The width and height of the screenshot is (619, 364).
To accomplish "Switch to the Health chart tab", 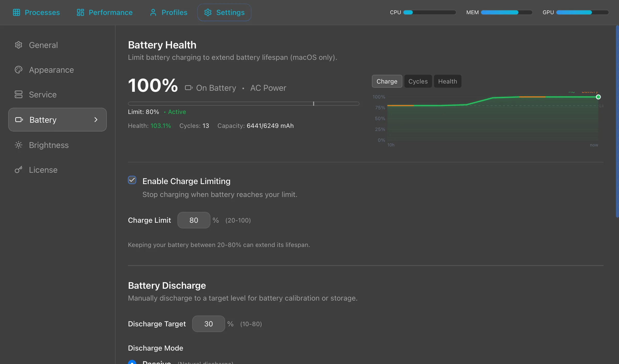I will click(x=447, y=81).
